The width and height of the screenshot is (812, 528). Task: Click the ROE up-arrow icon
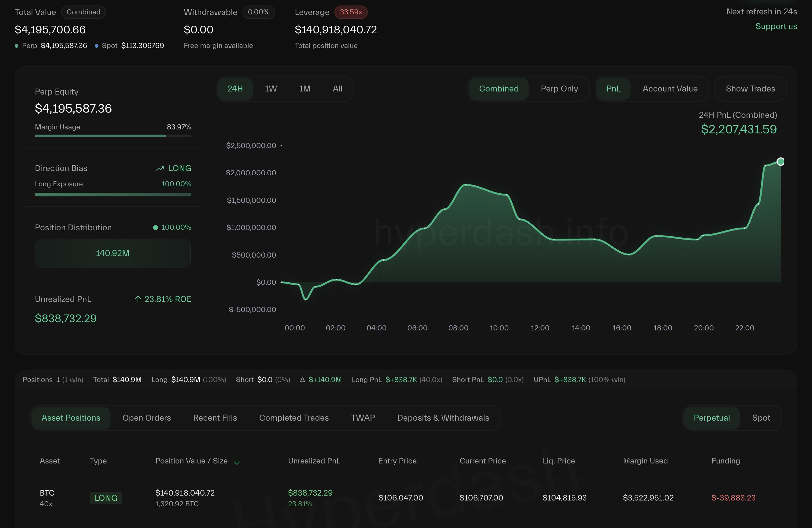138,299
